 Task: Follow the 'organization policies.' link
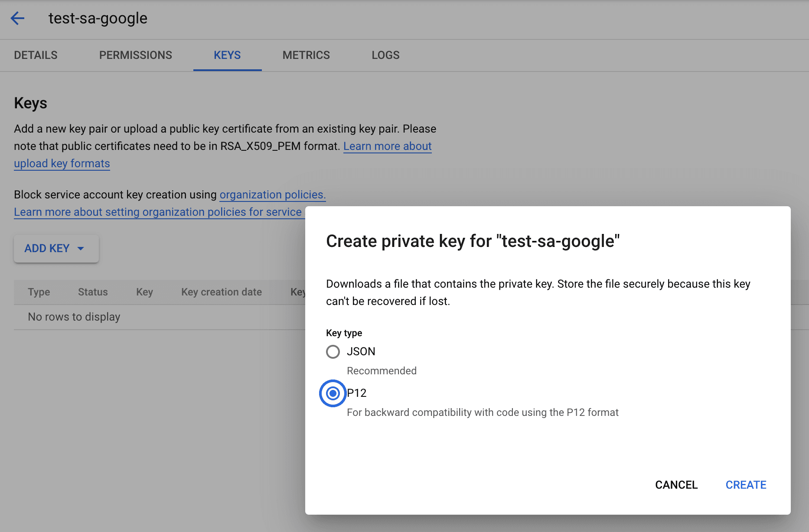pos(272,195)
